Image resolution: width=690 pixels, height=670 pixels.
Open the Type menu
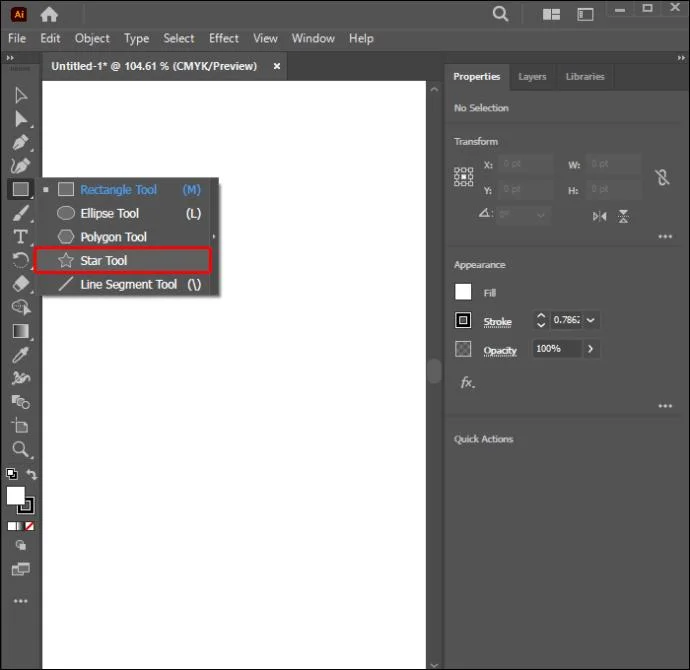coord(136,39)
